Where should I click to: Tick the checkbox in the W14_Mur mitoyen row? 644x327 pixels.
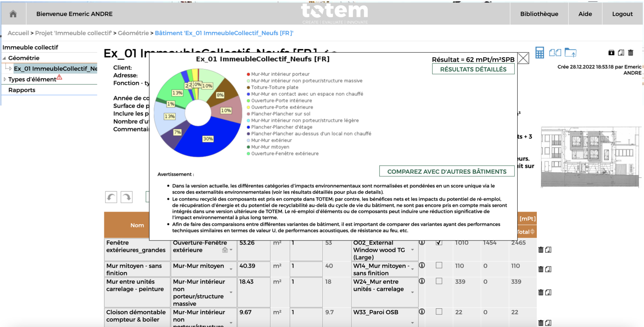tap(439, 265)
